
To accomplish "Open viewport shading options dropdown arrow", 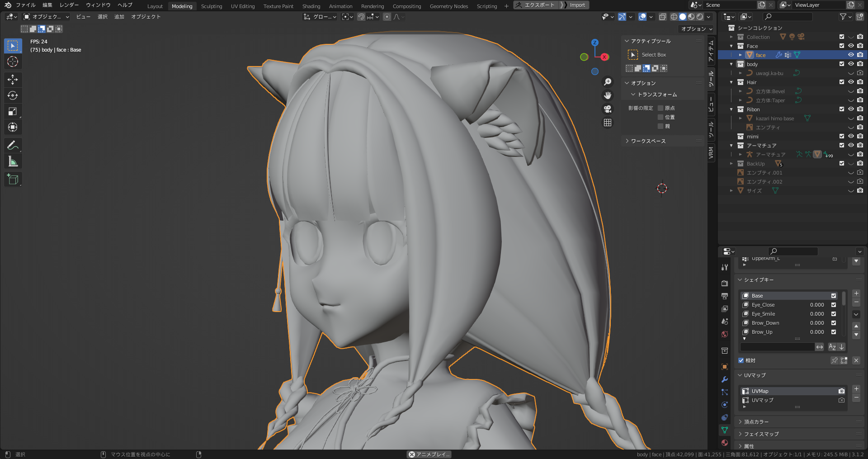I will coord(709,17).
